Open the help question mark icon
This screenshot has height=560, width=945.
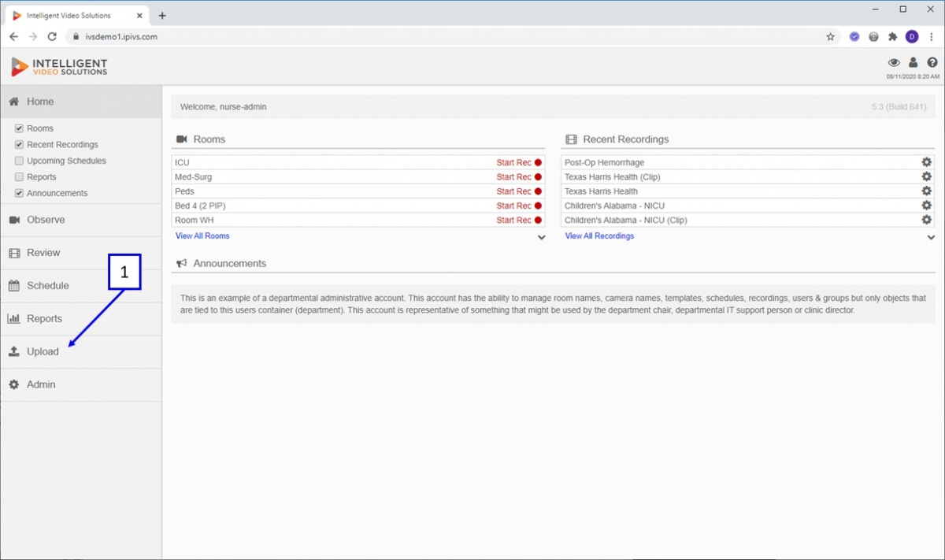point(932,62)
